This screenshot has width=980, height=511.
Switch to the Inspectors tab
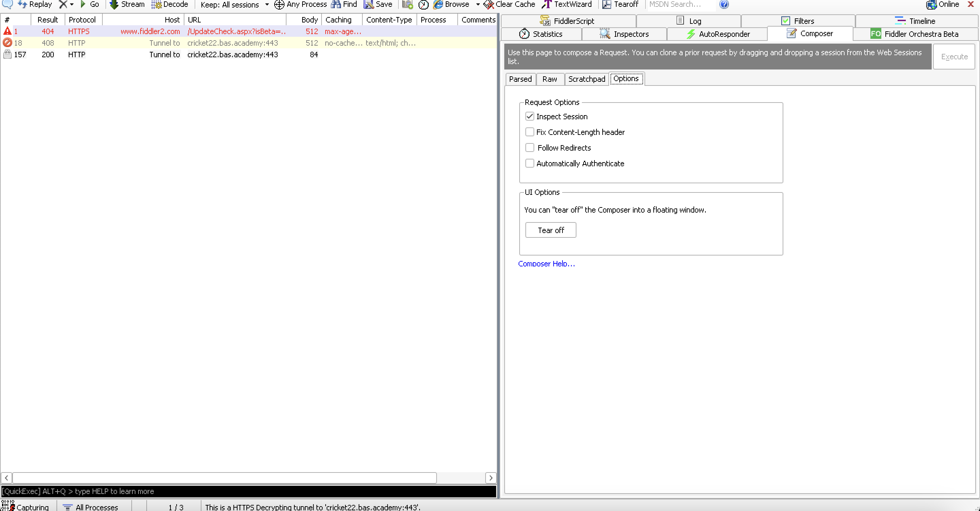[624, 34]
